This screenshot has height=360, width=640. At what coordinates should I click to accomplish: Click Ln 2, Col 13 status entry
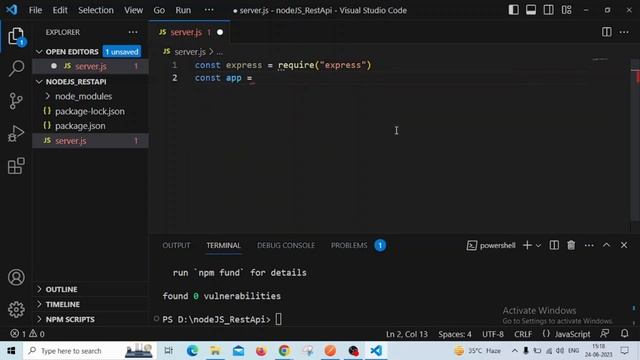tap(407, 334)
